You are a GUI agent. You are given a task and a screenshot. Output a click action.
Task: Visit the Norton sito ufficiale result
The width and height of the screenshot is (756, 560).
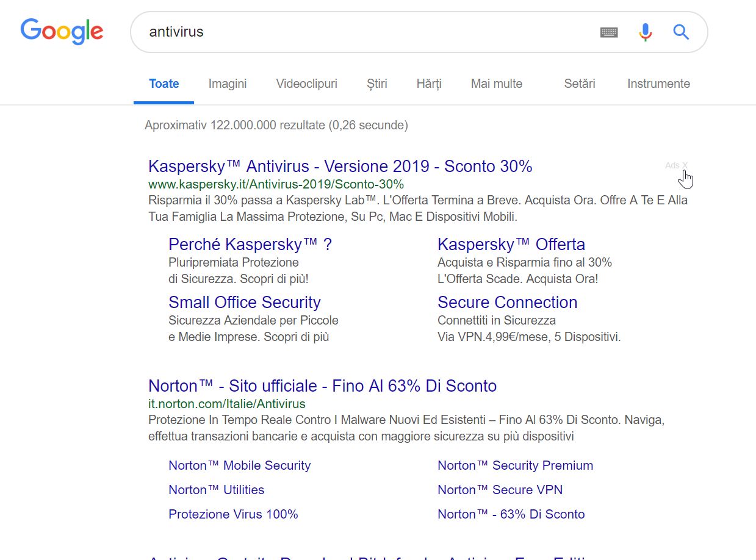coord(322,386)
